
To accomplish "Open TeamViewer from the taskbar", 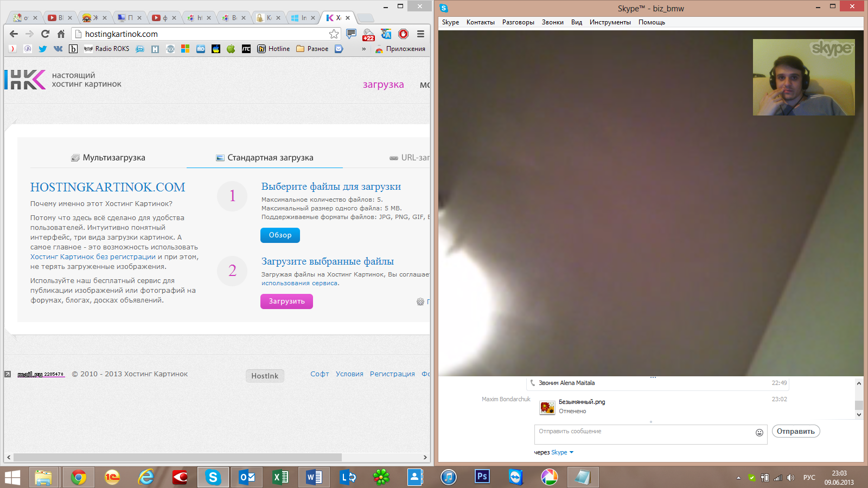I will [515, 477].
